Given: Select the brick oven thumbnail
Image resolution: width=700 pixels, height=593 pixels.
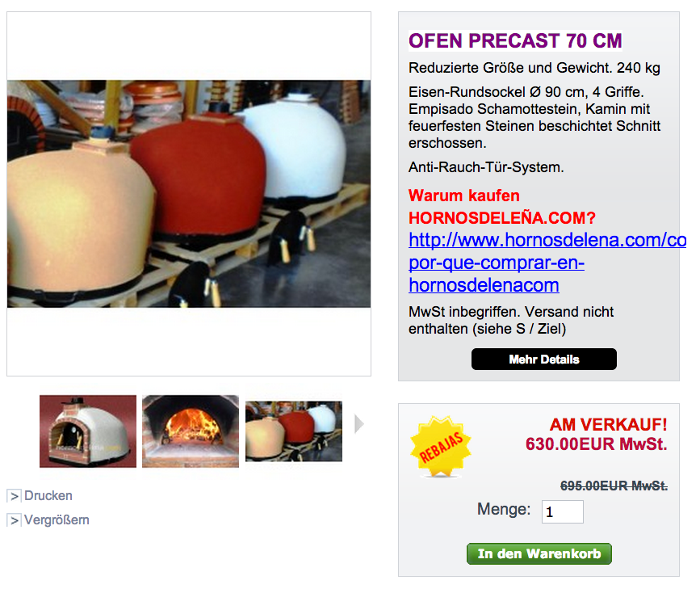Looking at the screenshot, I should pyautogui.click(x=88, y=431).
